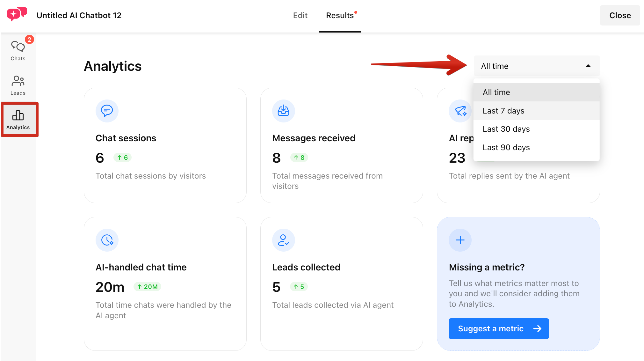Click the green up 20M trend badge
644x361 pixels.
[x=147, y=287]
